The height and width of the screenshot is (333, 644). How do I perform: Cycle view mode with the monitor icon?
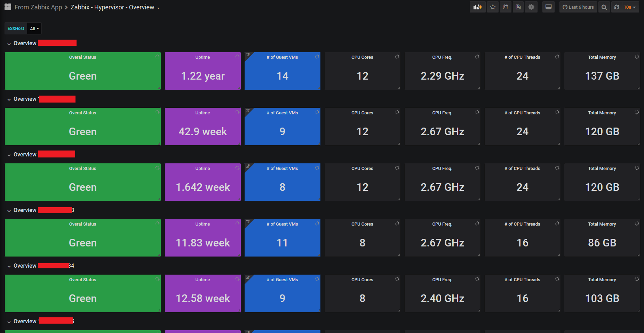[x=548, y=7]
